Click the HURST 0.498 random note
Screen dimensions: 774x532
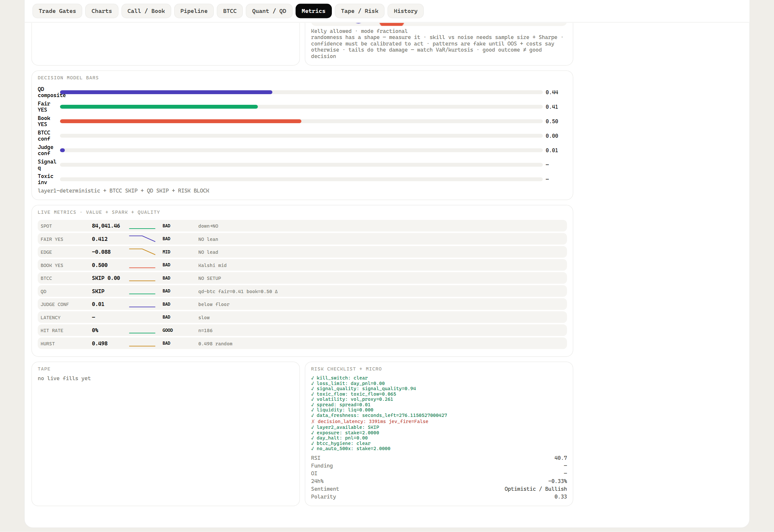pyautogui.click(x=215, y=344)
